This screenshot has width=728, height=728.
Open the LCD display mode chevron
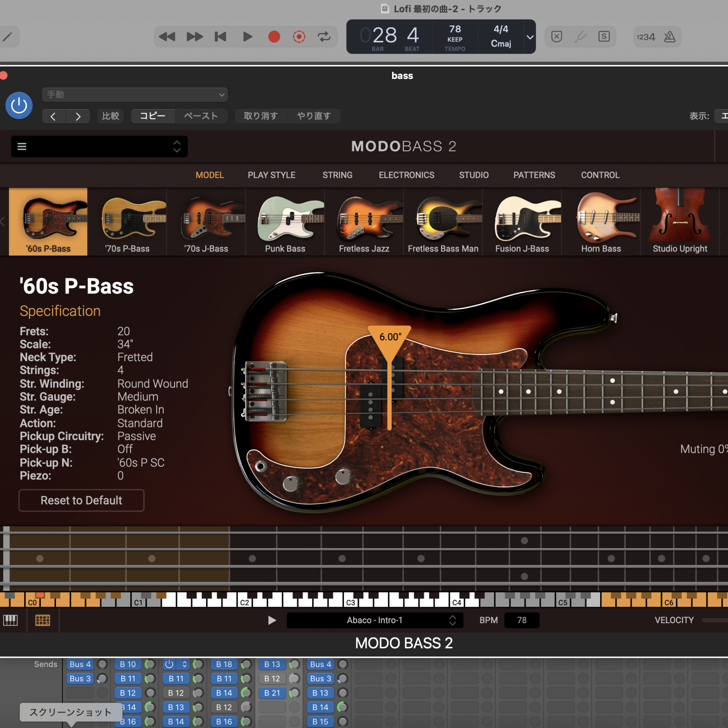(x=530, y=37)
